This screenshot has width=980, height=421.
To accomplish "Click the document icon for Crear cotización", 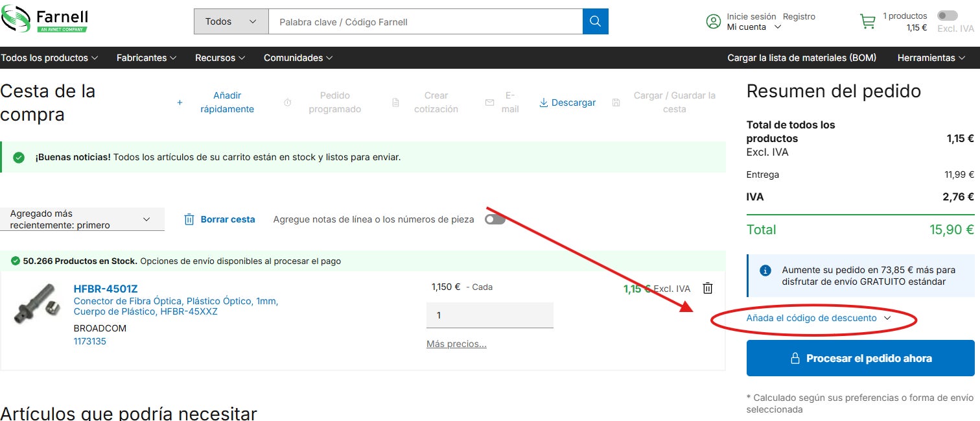I will click(395, 102).
